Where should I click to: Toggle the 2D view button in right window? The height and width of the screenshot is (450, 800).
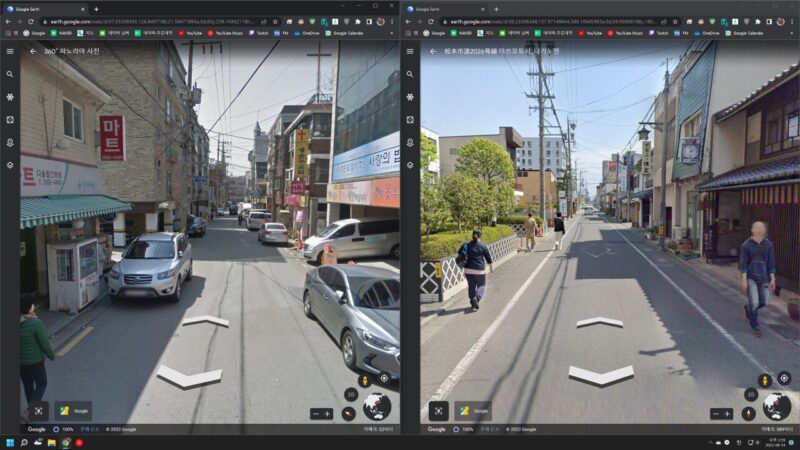pyautogui.click(x=750, y=395)
